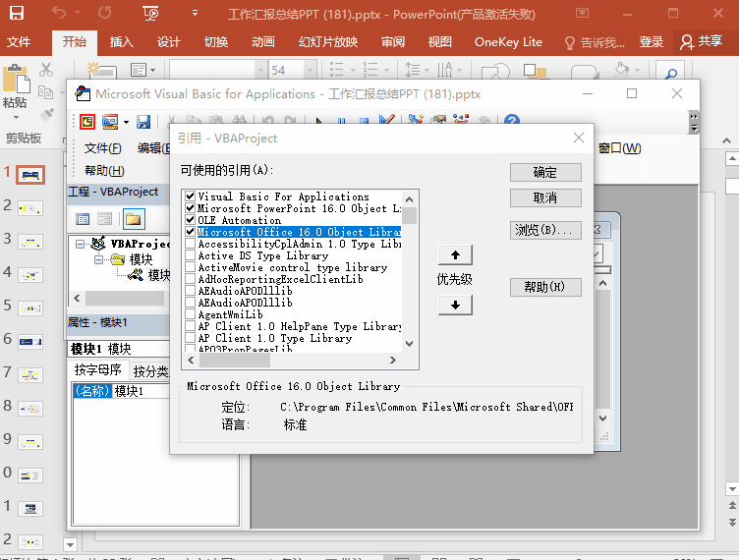
Task: Click the Save floppy icon in VBA toolbar
Action: (143, 122)
